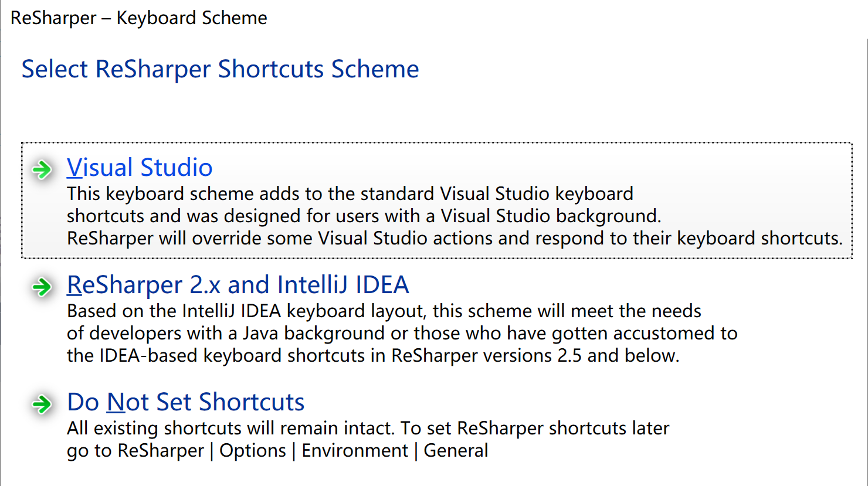Click the green arrow beside Do Not Set Shortcuts

pyautogui.click(x=41, y=404)
